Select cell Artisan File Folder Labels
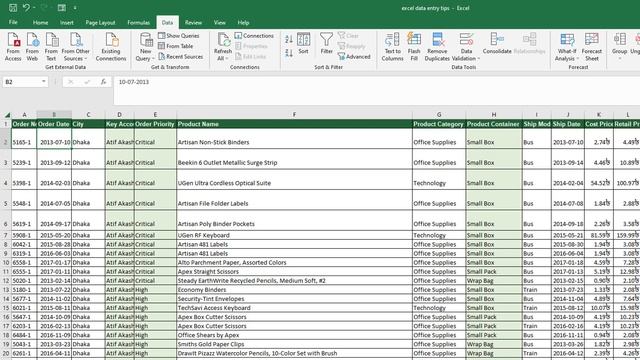This screenshot has width=640, height=360. (x=294, y=200)
